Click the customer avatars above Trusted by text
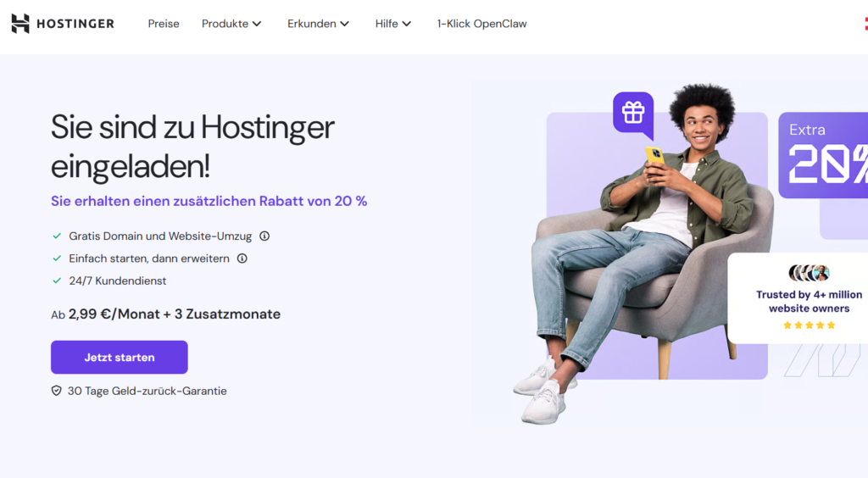Image resolution: width=868 pixels, height=478 pixels. coord(809,273)
